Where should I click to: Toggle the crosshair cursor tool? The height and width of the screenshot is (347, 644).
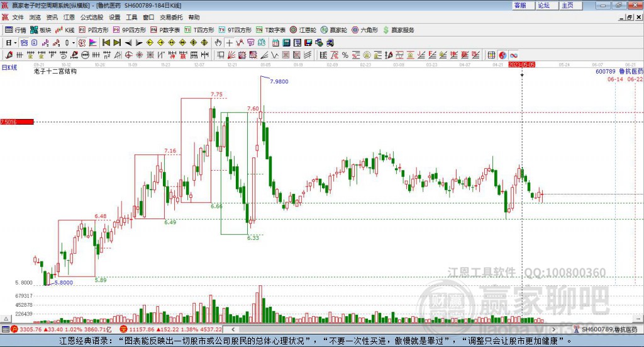click(x=229, y=43)
